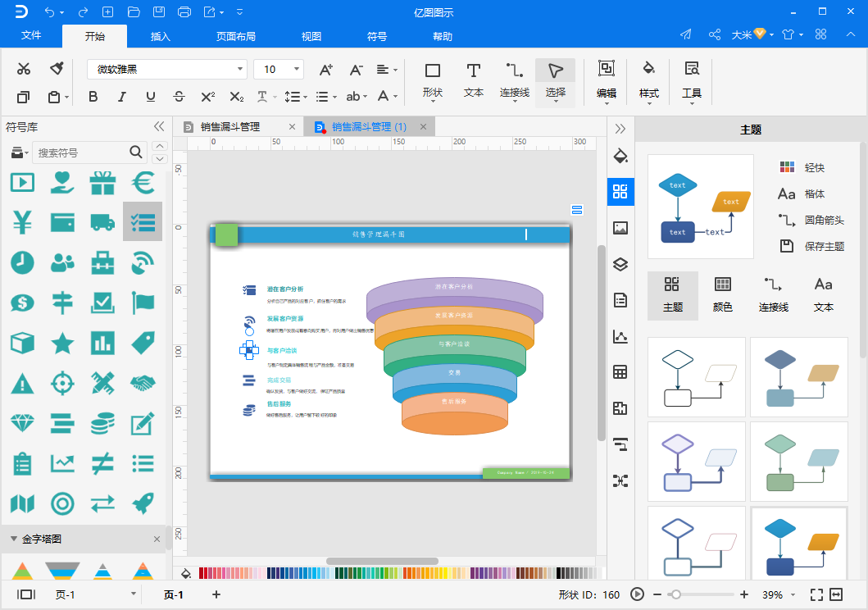Select the handshake symbol in library
Screen dimensions: 868x610
click(143, 383)
